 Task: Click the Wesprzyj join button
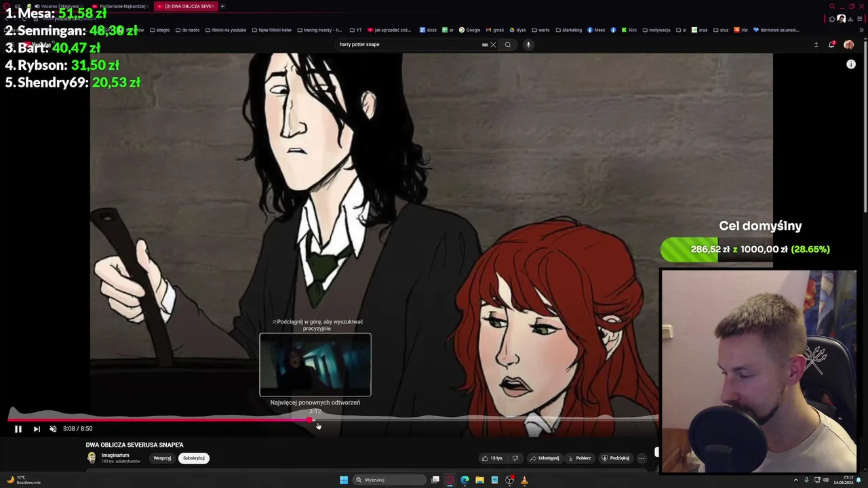(162, 458)
